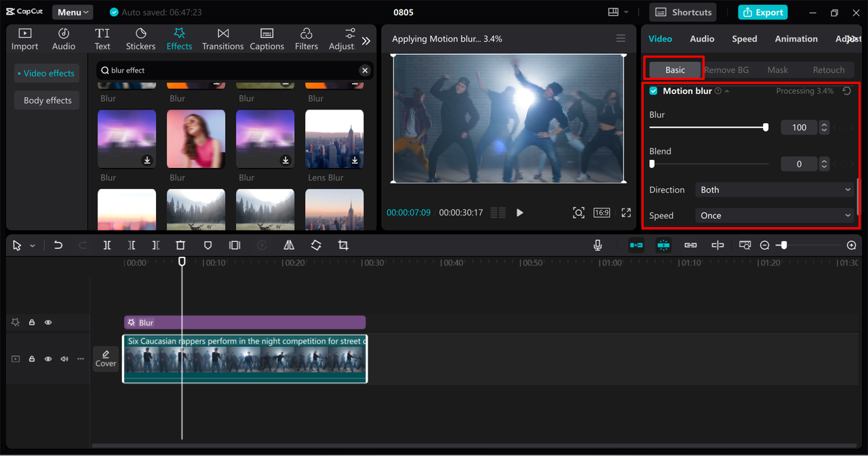This screenshot has width=868, height=456.
Task: Select the Mask sub-tab
Action: click(777, 70)
